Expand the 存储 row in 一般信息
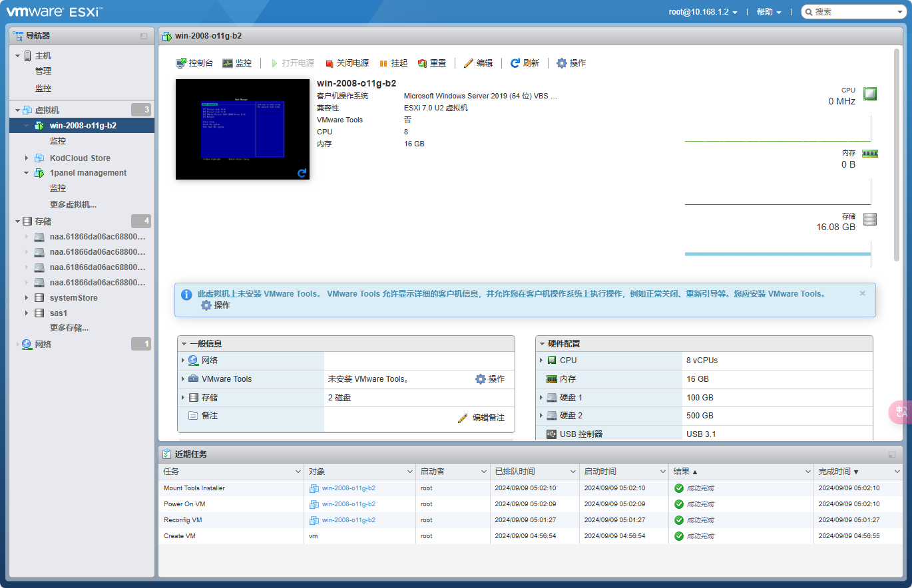 coord(183,398)
